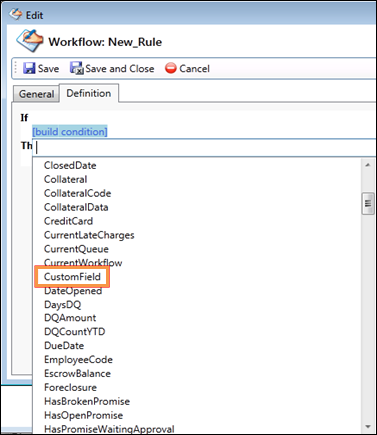Image resolution: width=377 pixels, height=435 pixels.
Task: Choose CurrentQueue list entry
Action: coord(76,249)
